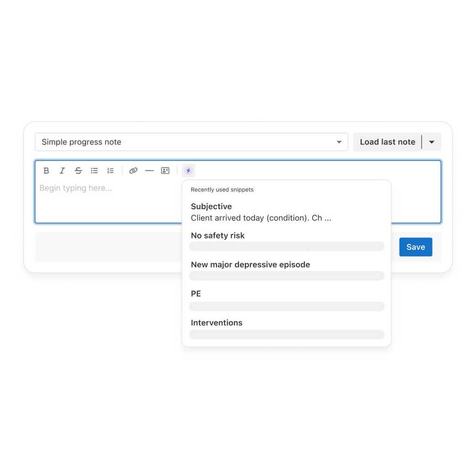Pick the PE snippet
The width and height of the screenshot is (476, 476).
pyautogui.click(x=287, y=300)
